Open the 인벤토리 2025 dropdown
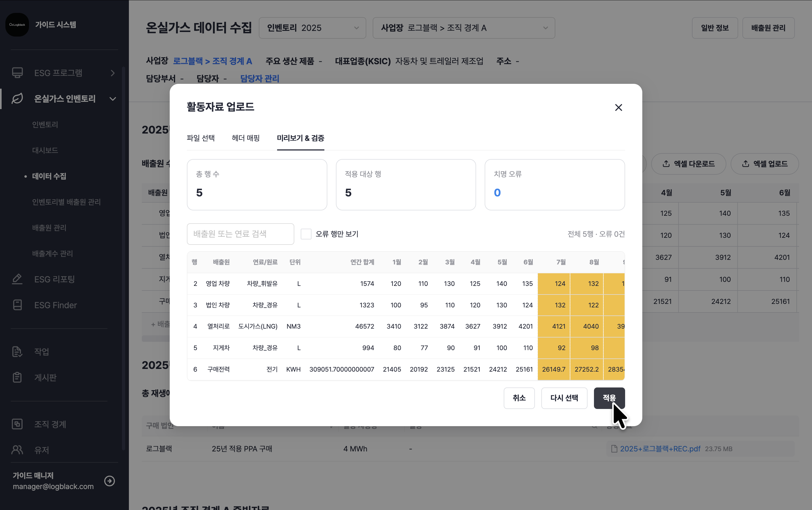 pos(312,28)
